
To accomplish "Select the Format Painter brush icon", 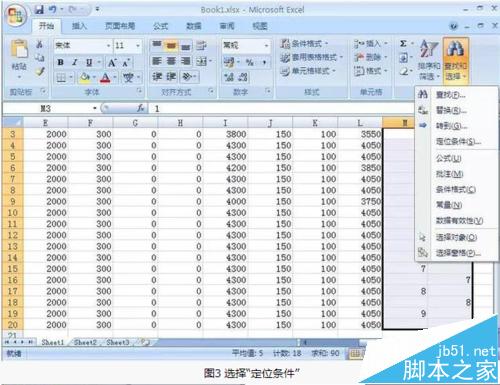I will pyautogui.click(x=40, y=71).
